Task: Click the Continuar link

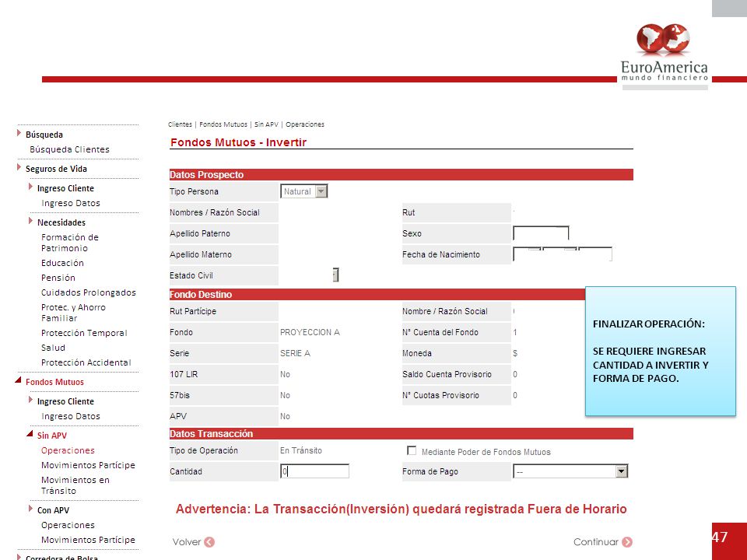Action: pyautogui.click(x=596, y=542)
